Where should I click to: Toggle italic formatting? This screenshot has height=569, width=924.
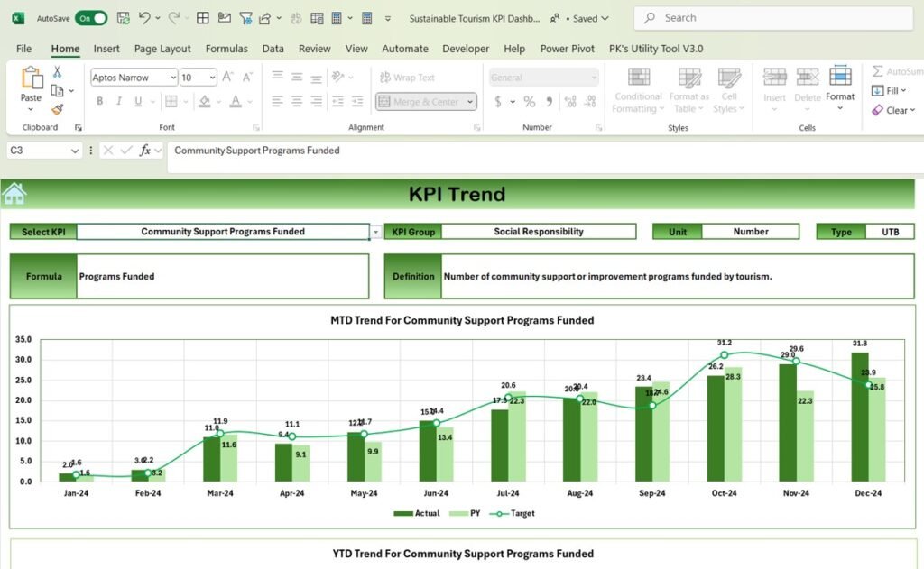[119, 99]
